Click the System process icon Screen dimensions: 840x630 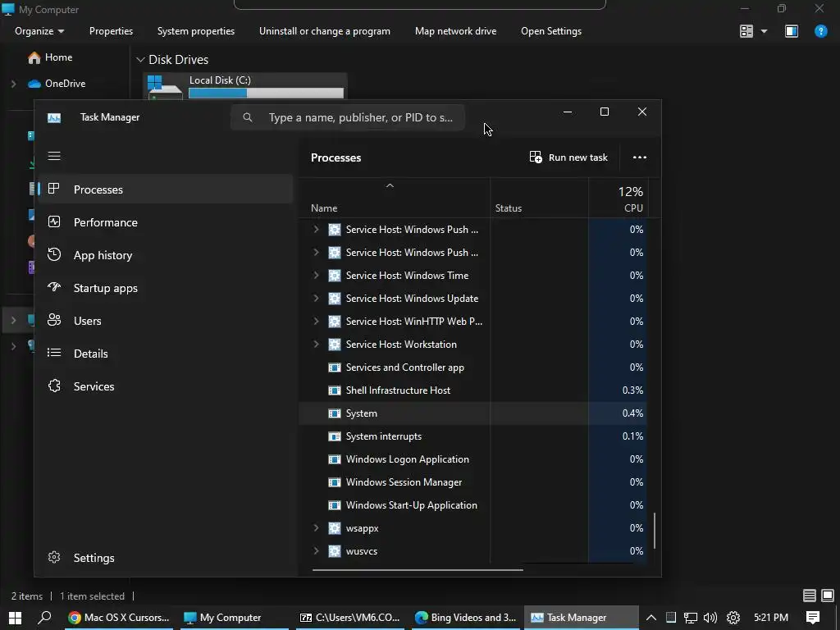(335, 413)
